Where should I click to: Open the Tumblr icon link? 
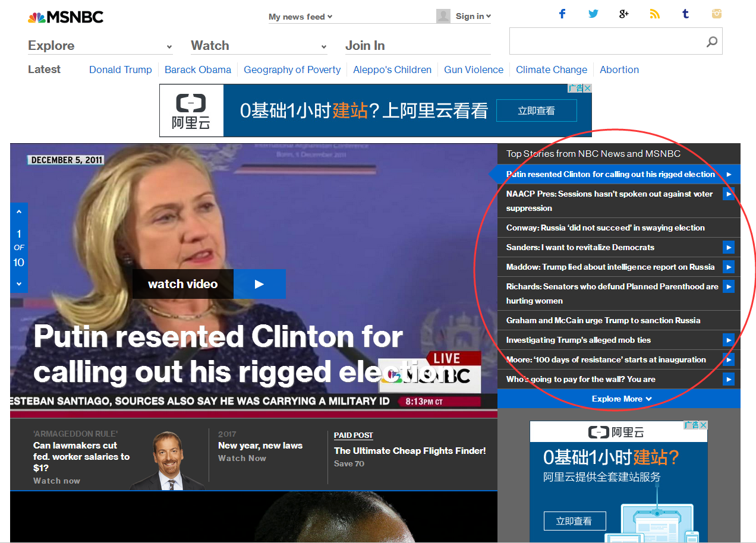click(x=685, y=14)
